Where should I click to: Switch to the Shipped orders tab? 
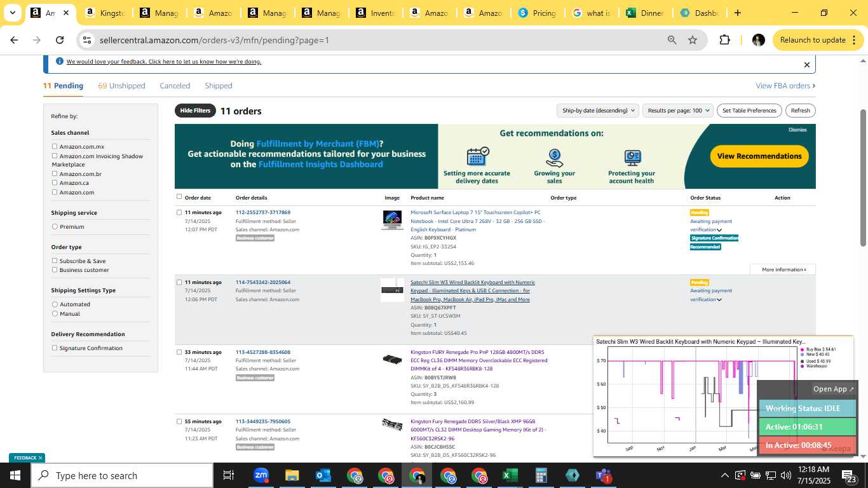[218, 86]
